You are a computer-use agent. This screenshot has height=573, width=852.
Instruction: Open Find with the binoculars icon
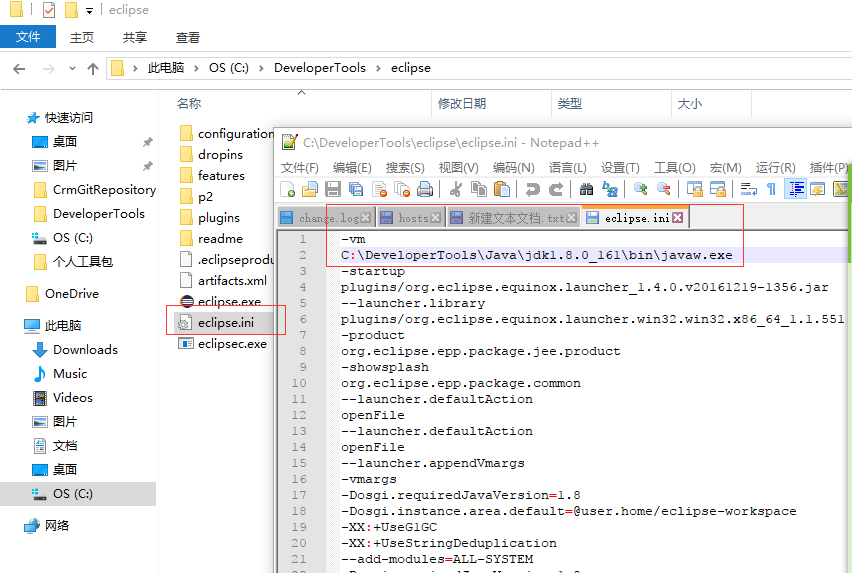tap(586, 189)
